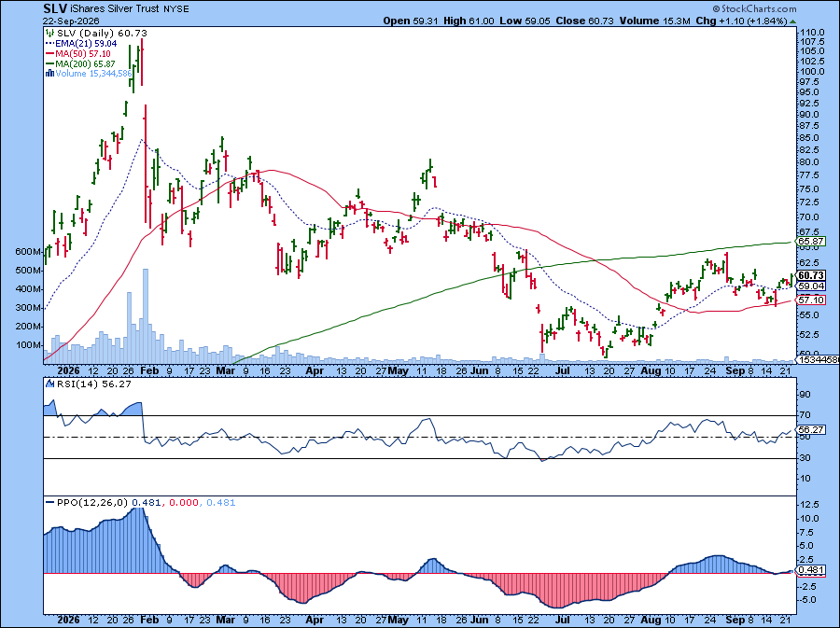Click the RSI(14) 56.27 panel label
840x628 pixels.
(93, 384)
